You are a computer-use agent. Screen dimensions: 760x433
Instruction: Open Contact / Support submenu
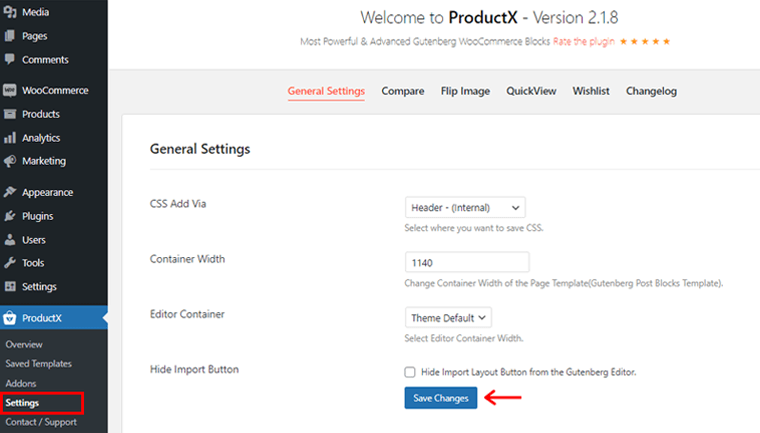tap(41, 422)
